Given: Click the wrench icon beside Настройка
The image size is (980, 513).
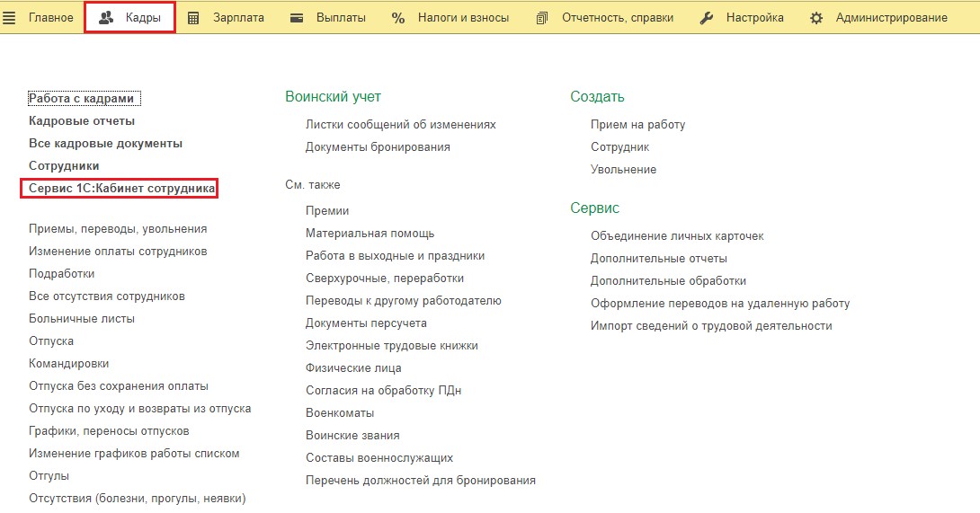Looking at the screenshot, I should point(707,18).
